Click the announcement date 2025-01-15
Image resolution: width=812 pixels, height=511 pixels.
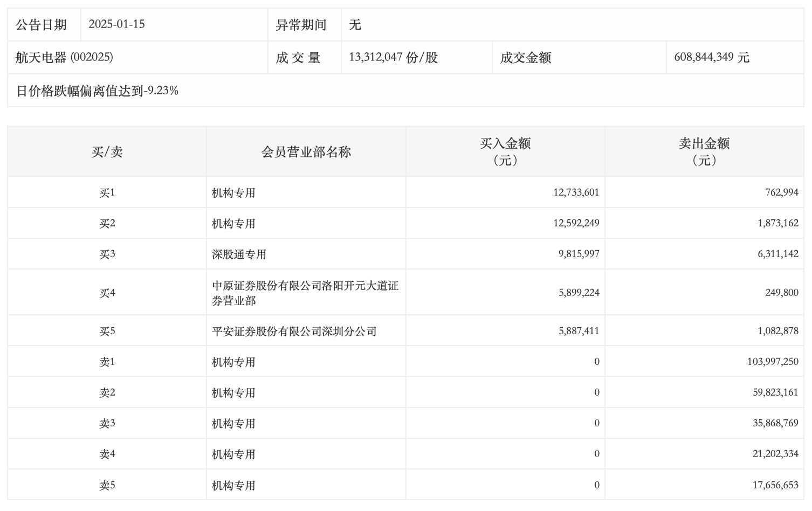point(116,24)
